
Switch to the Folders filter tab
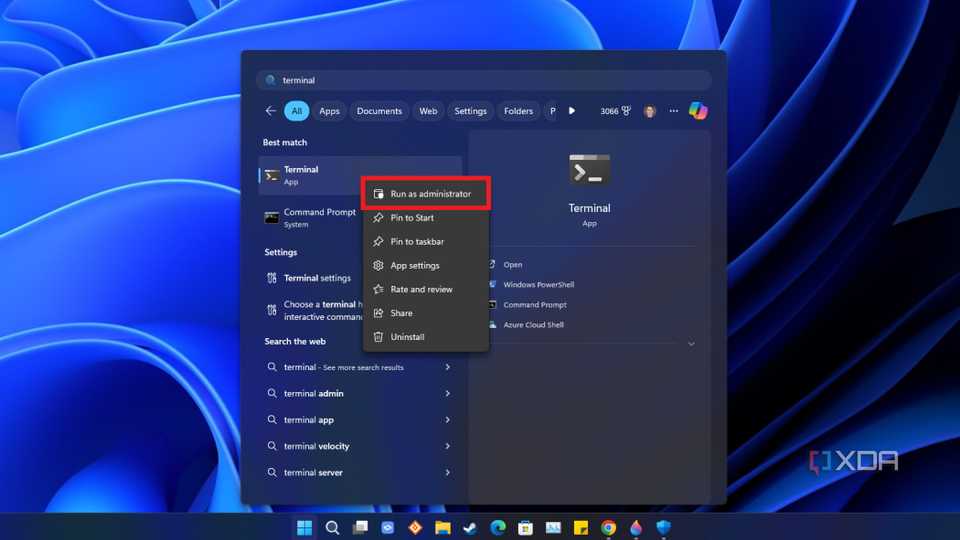(x=518, y=111)
